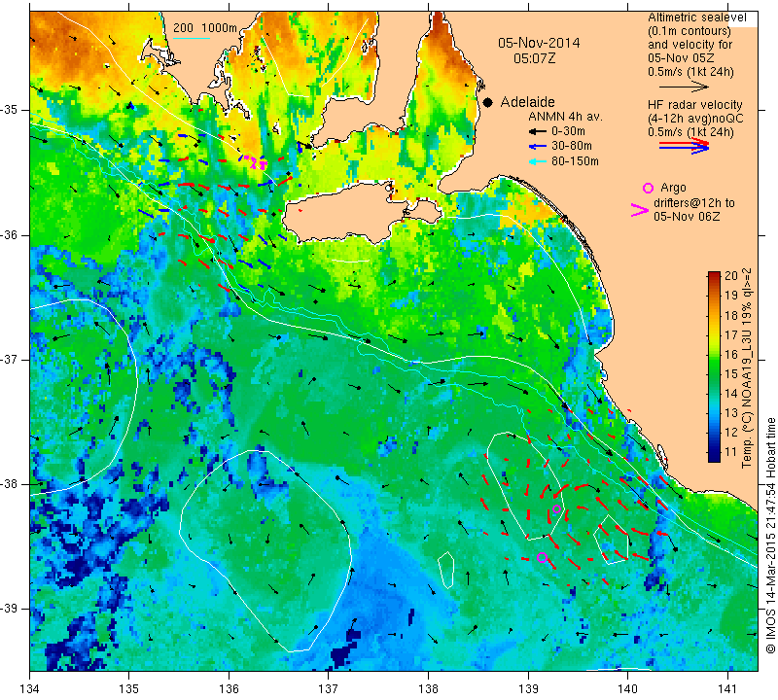Click the cyan 200 1000m depth contour line sample
778x700 pixels.
point(192,38)
